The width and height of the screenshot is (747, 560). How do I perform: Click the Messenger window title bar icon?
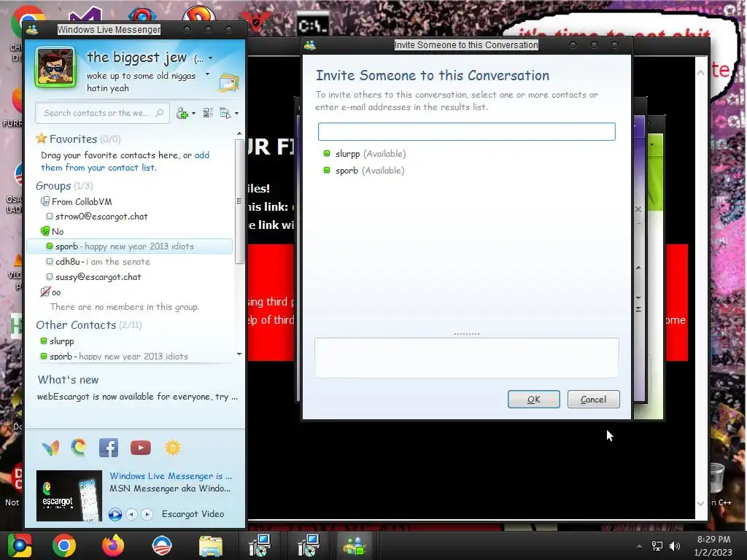pyautogui.click(x=32, y=29)
